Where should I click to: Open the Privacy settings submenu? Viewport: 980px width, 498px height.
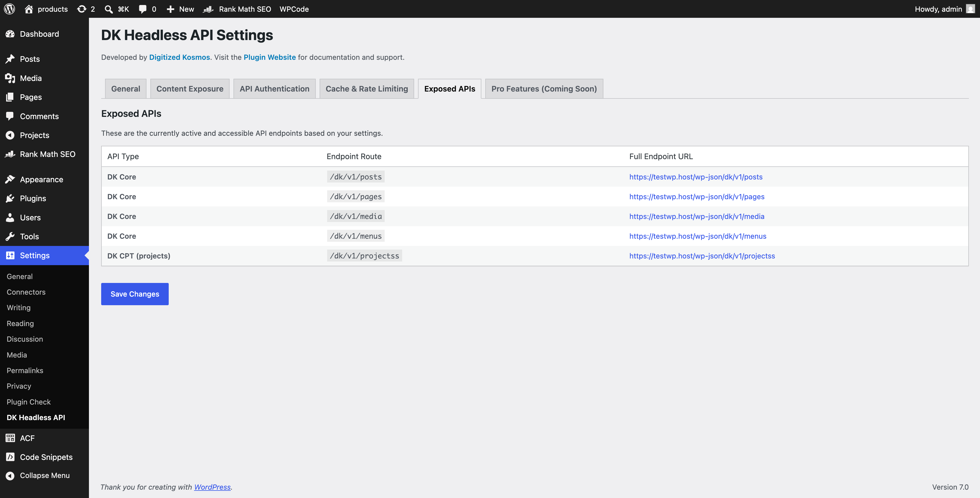tap(19, 386)
